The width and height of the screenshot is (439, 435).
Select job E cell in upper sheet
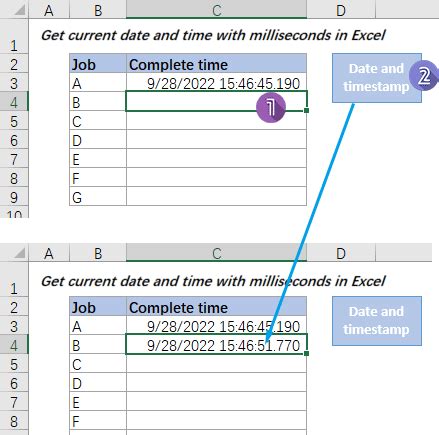pyautogui.click(x=98, y=158)
